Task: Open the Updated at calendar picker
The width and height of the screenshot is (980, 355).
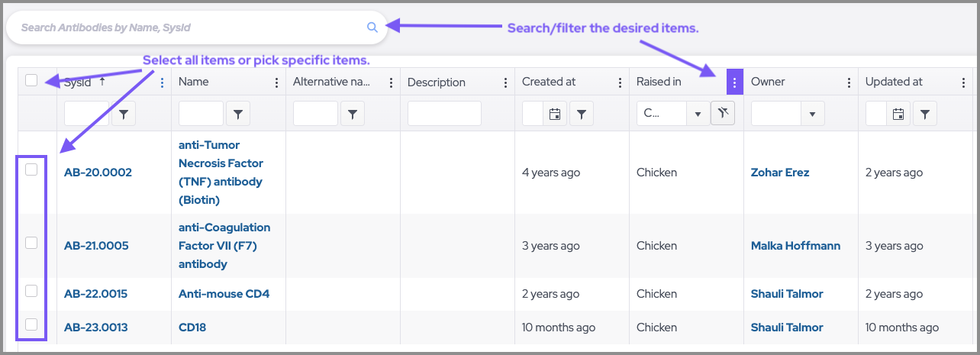Action: [x=898, y=114]
